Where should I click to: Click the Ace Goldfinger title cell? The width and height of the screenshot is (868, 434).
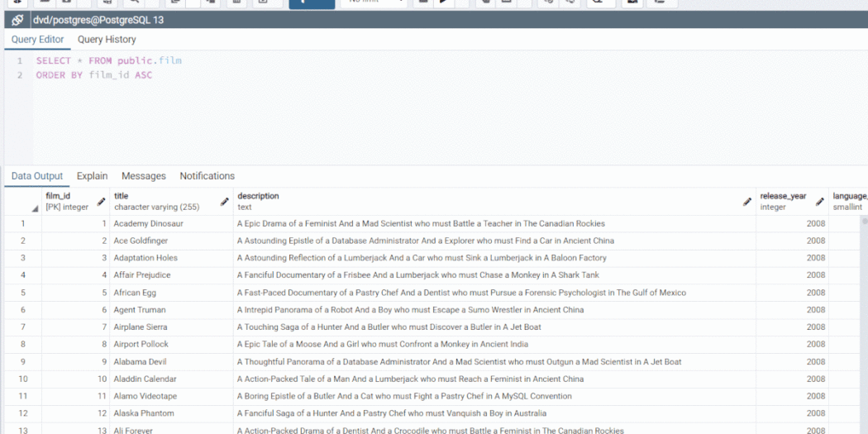pos(172,241)
